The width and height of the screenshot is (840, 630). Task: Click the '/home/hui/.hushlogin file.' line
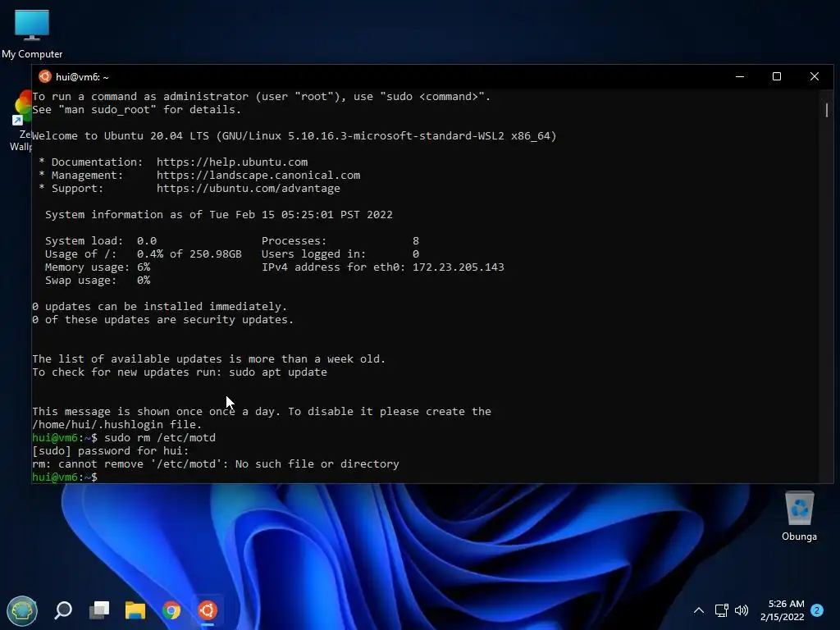click(116, 424)
